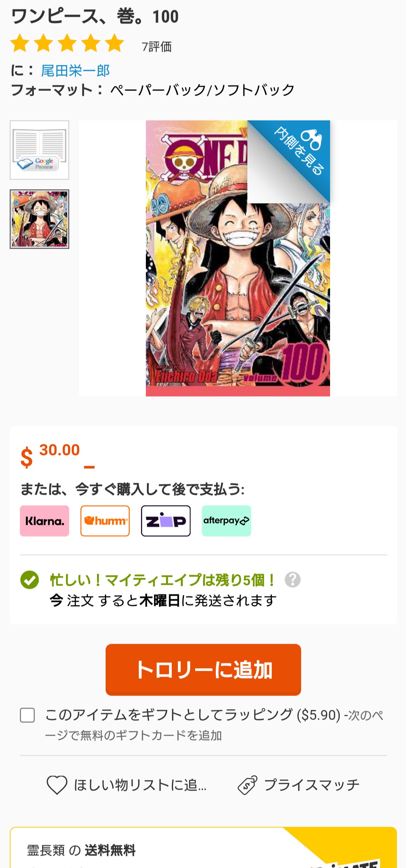Open the stock question mark help icon
Viewport: 406px width, 868px height.
(x=292, y=580)
